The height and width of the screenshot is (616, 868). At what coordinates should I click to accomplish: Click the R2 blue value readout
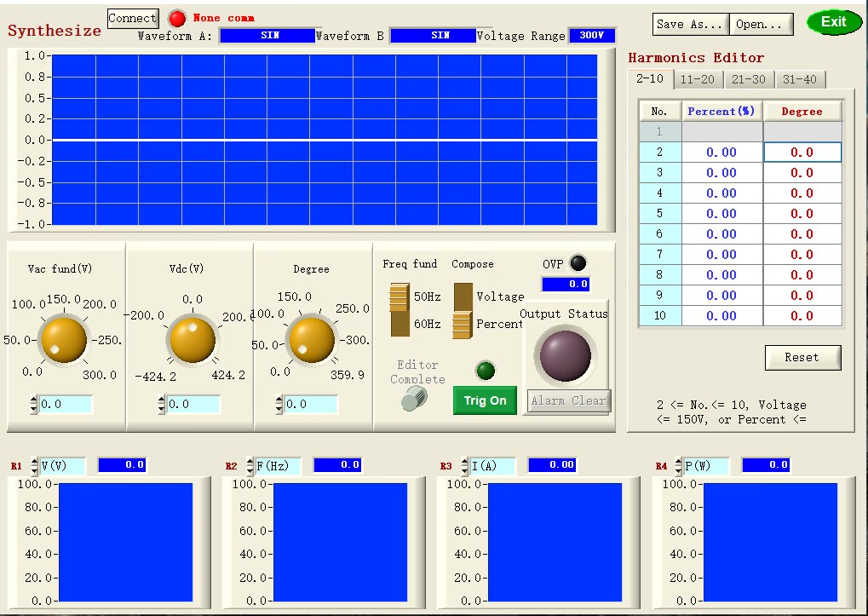click(337, 465)
